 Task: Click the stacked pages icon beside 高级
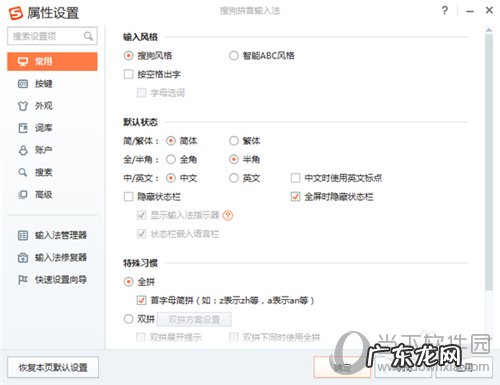coord(23,194)
